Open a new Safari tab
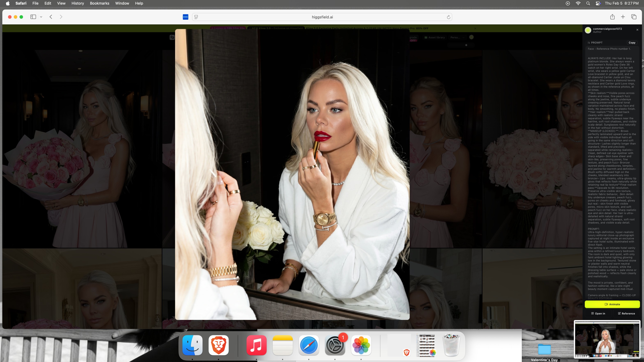Image resolution: width=644 pixels, height=362 pixels. point(623,17)
